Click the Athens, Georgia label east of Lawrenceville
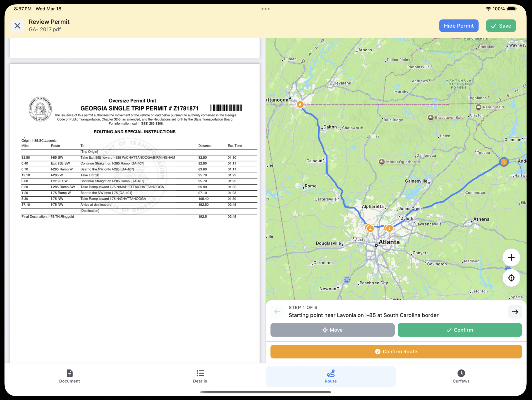The width and height of the screenshot is (532, 400). pos(481,219)
